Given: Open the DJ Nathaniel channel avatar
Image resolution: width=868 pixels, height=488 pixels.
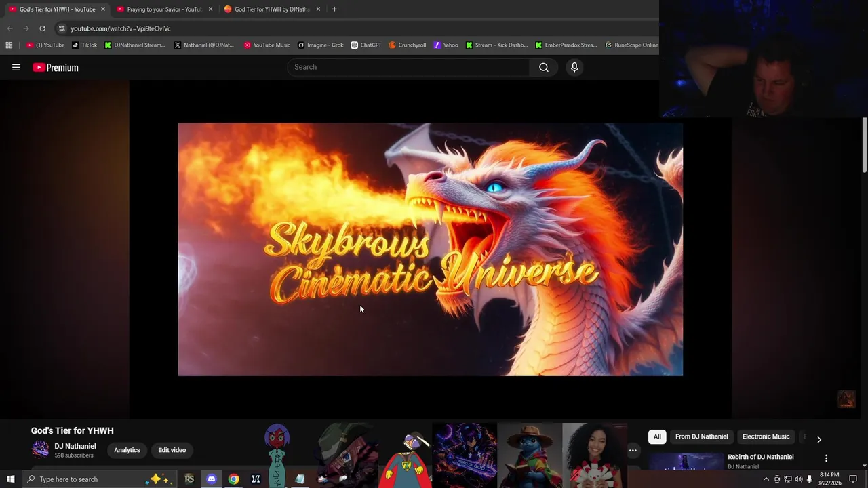Looking at the screenshot, I should pos(40,449).
